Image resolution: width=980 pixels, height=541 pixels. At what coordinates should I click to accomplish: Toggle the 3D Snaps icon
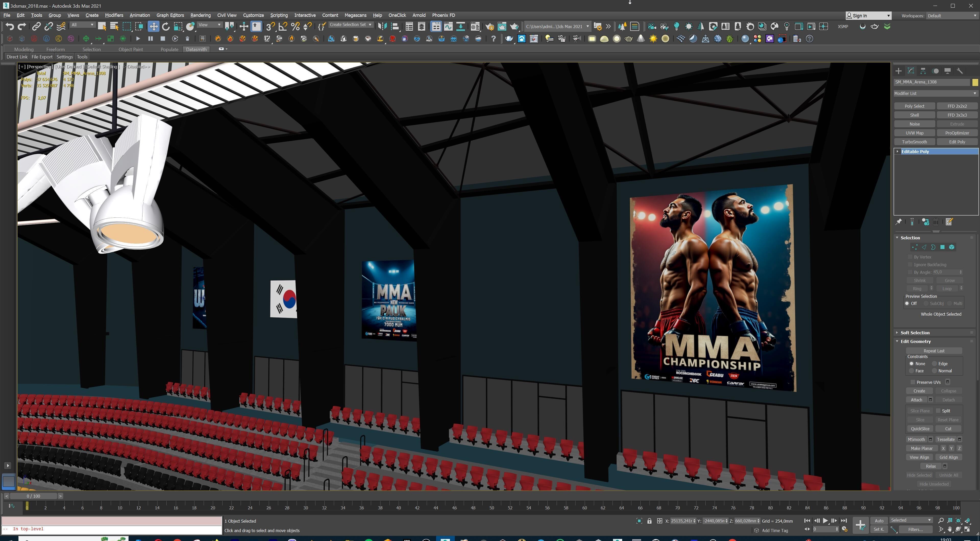coord(271,26)
